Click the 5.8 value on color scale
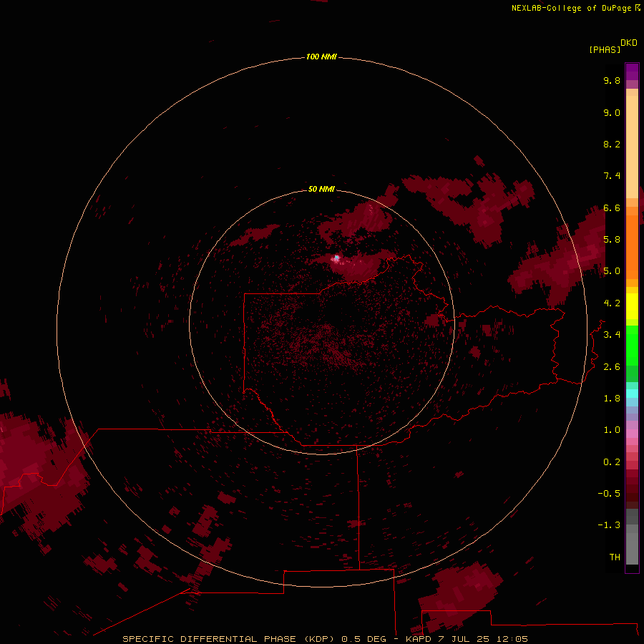The image size is (644, 644). [x=612, y=239]
